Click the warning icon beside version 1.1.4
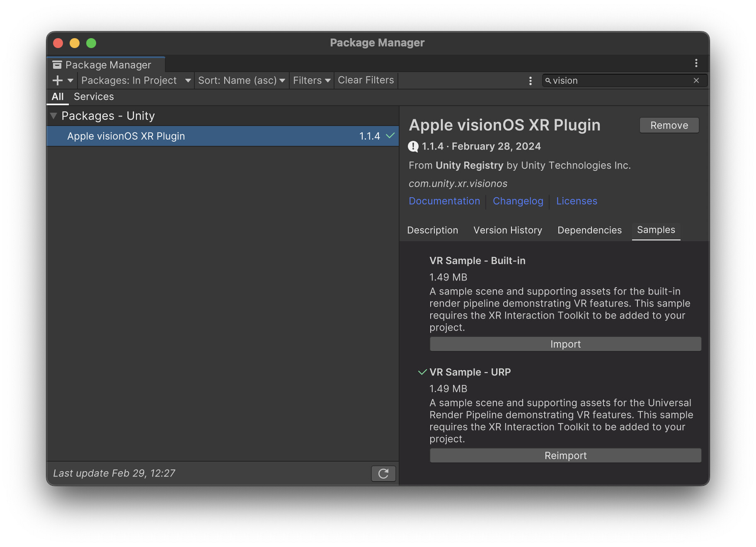Viewport: 756px width, 547px height. tap(413, 146)
